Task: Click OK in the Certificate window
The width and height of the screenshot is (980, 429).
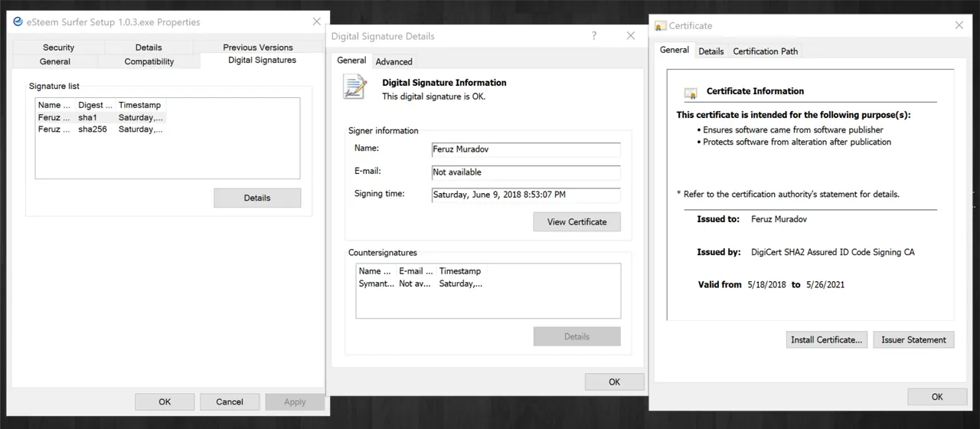Action: [x=937, y=397]
